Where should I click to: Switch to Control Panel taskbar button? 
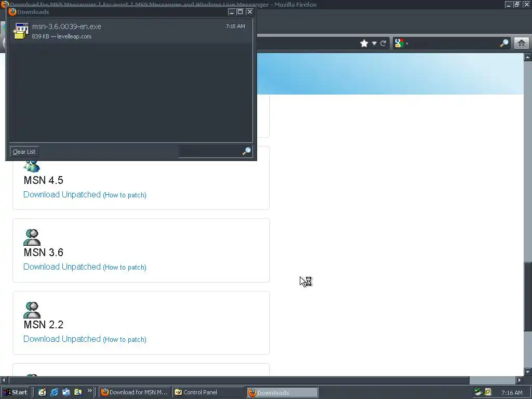[x=208, y=392]
